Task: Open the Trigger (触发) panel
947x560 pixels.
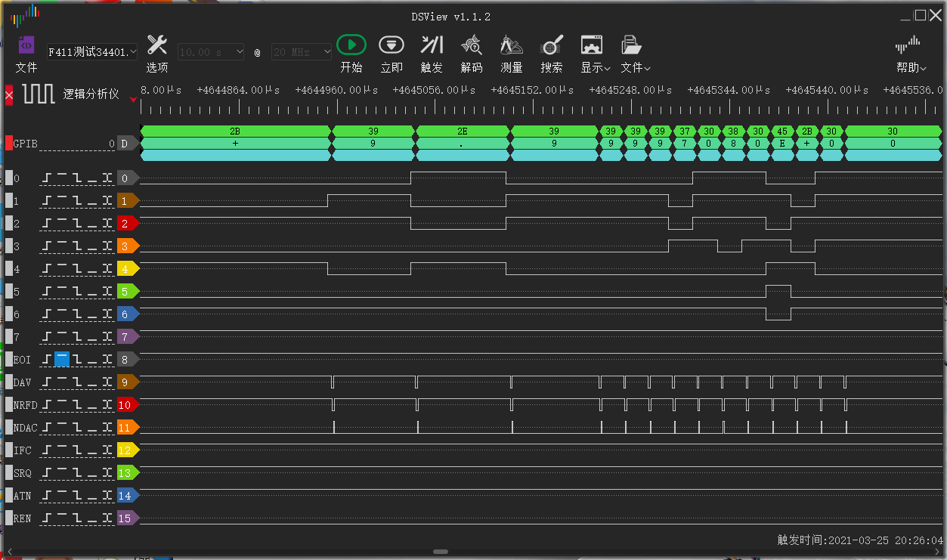Action: coord(432,46)
